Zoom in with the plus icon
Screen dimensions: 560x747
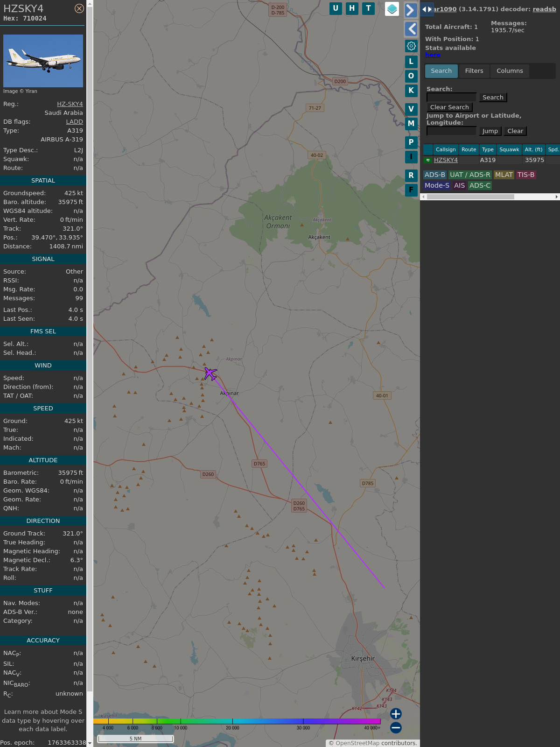coord(396,713)
